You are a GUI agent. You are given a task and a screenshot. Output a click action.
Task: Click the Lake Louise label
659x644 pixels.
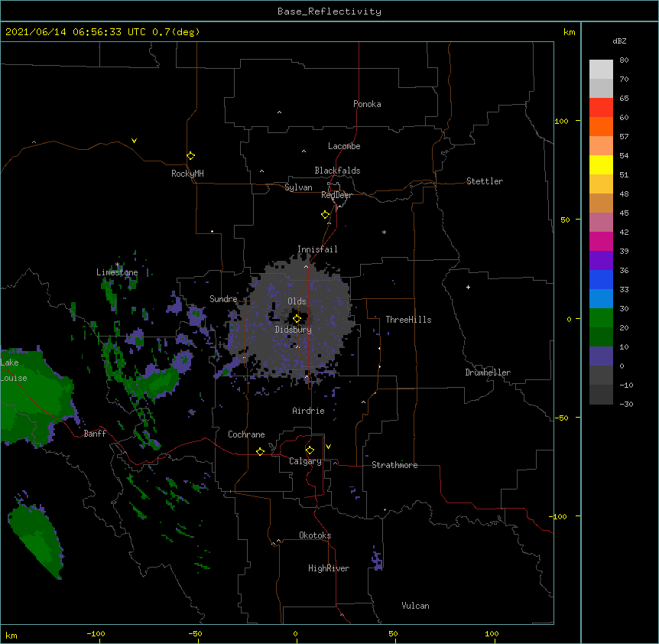point(14,370)
